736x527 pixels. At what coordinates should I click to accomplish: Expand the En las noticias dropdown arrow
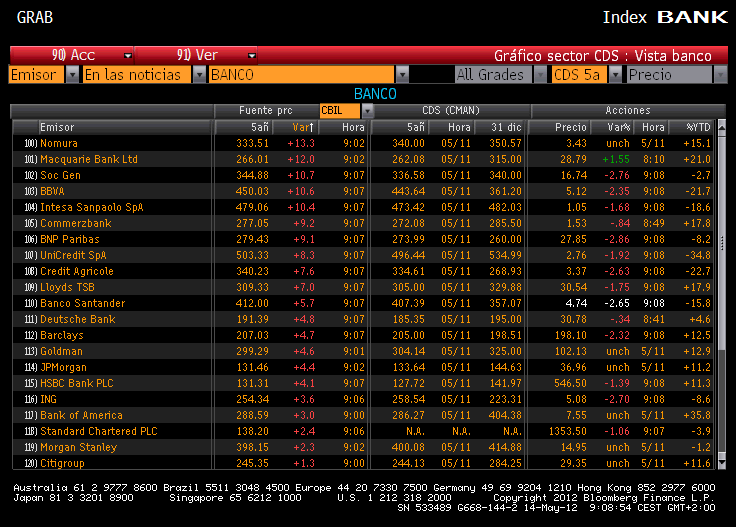click(x=199, y=75)
